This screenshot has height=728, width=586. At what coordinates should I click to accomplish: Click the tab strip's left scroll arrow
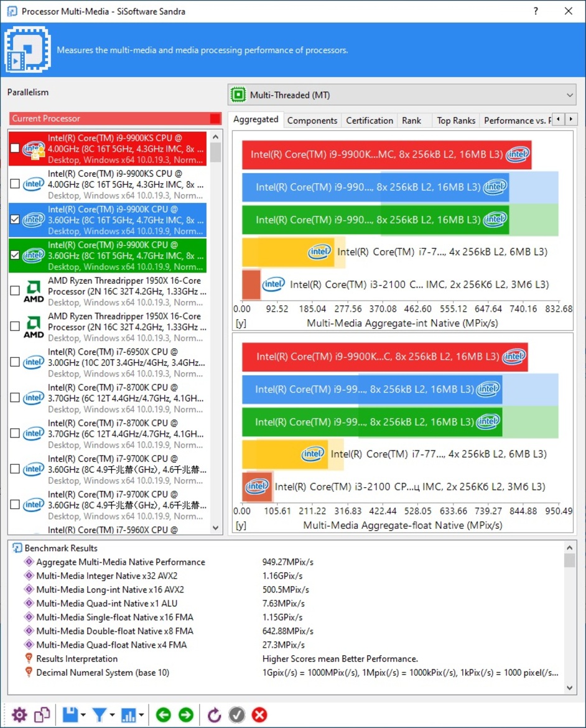[558, 119]
